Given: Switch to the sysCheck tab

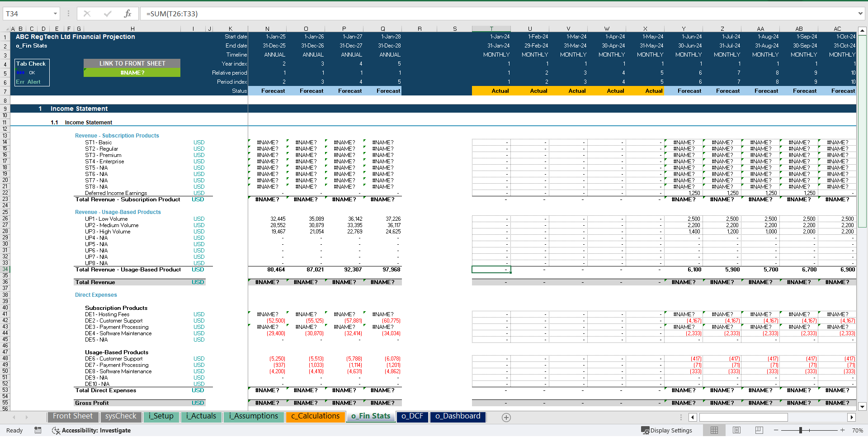Looking at the screenshot, I should [121, 416].
